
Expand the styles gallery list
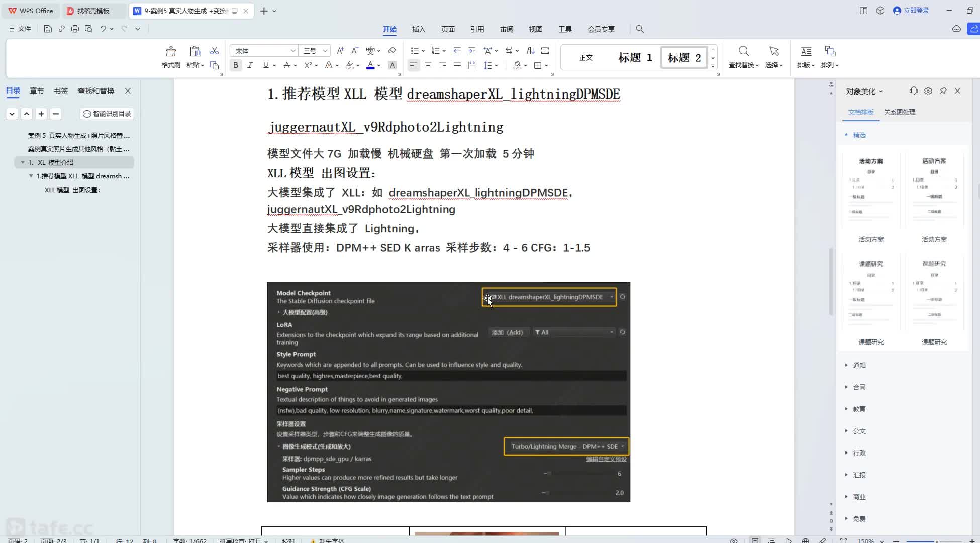pyautogui.click(x=713, y=66)
